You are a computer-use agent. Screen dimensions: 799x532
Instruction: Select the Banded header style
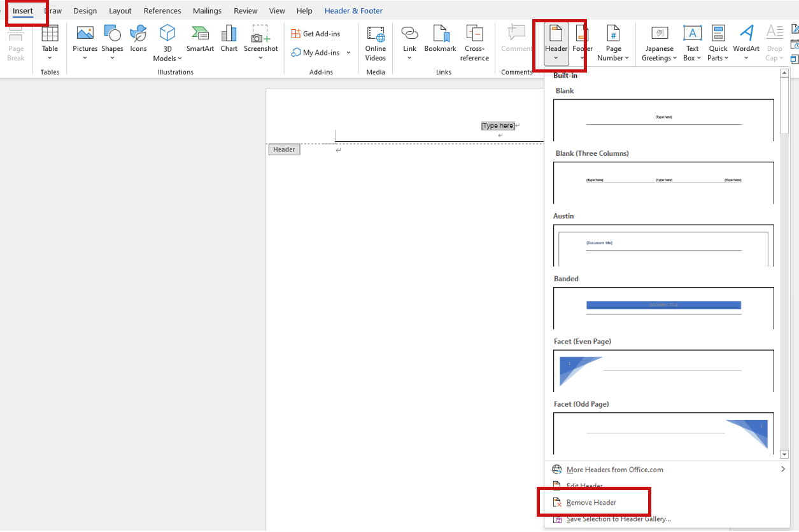pos(663,308)
